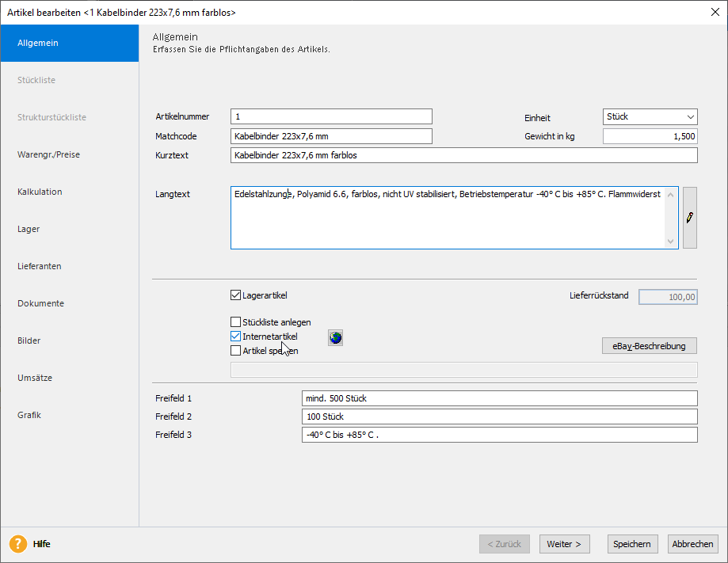
Task: Go to the Lieferanten section
Action: point(40,266)
